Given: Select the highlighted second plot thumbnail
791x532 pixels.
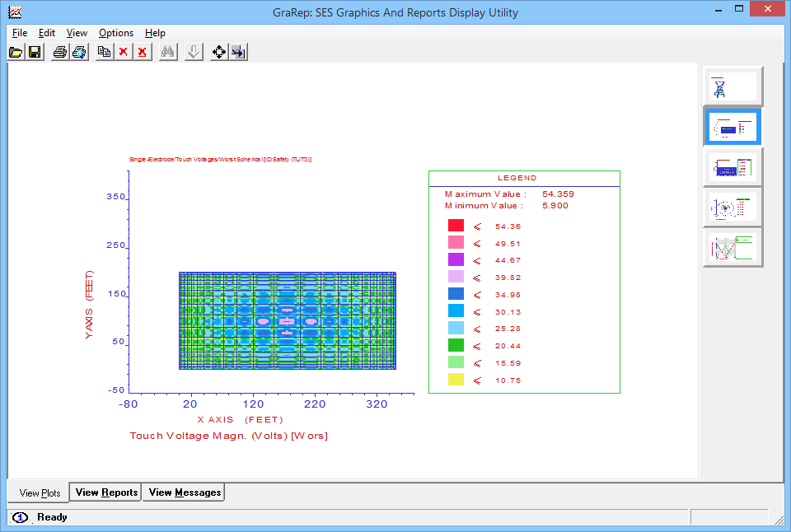Looking at the screenshot, I should click(732, 127).
